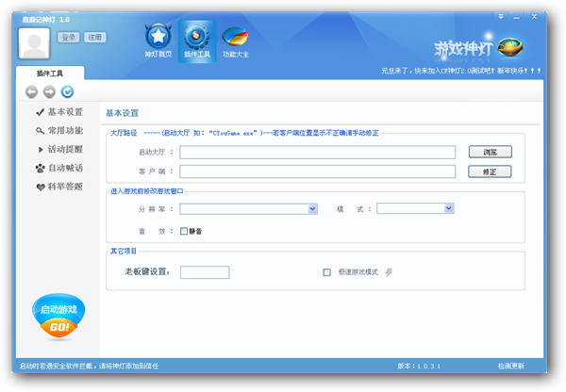566x392 pixels.
Task: Click the version text 版本：1.0.3.1
Action: click(419, 366)
